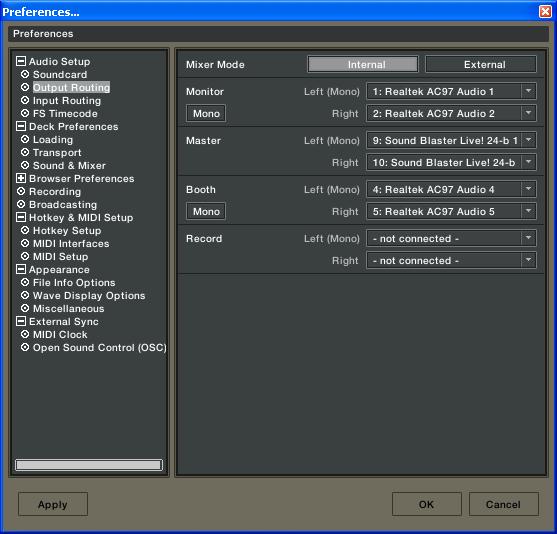
Task: Toggle the Monitor Mono button
Action: [x=206, y=113]
